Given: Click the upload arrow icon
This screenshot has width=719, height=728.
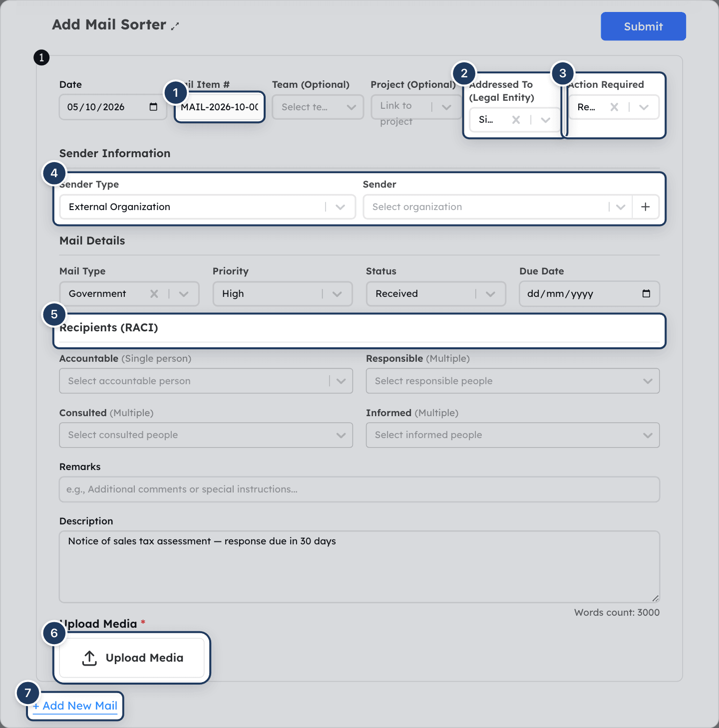Looking at the screenshot, I should coord(89,658).
